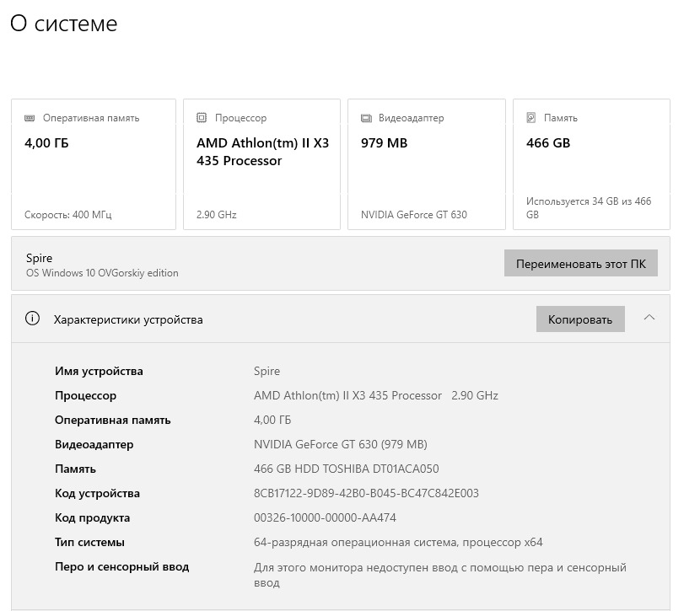Image resolution: width=700 pixels, height=611 pixels.
Task: Click the storage disk icon beside Память
Action: pyautogui.click(x=530, y=118)
